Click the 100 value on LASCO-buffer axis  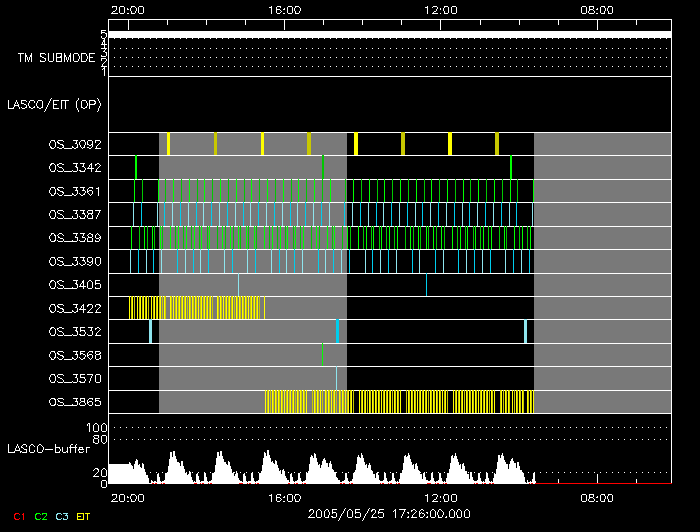click(100, 428)
